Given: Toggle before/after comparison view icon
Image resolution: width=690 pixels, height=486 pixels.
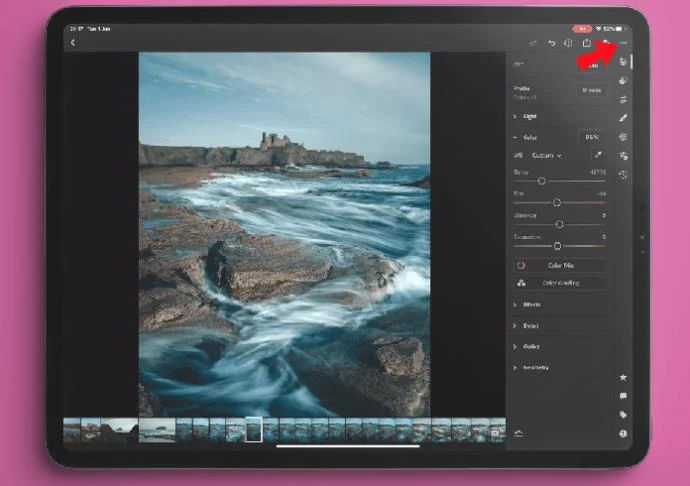Looking at the screenshot, I should [x=568, y=43].
